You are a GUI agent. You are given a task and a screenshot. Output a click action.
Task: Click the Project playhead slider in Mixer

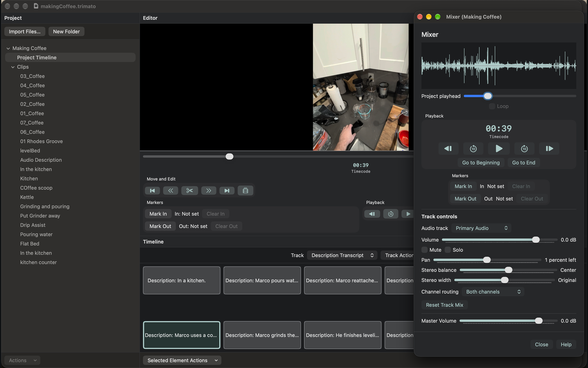[520, 96]
